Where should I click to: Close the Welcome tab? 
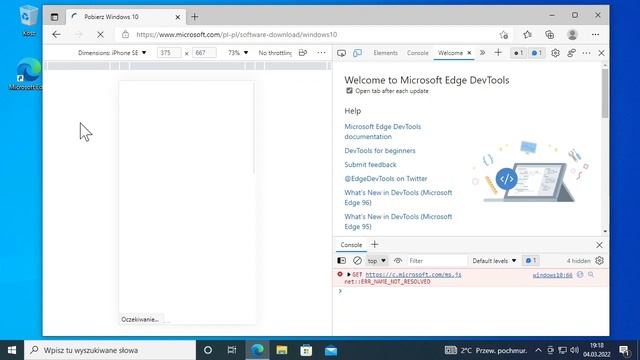[x=469, y=53]
